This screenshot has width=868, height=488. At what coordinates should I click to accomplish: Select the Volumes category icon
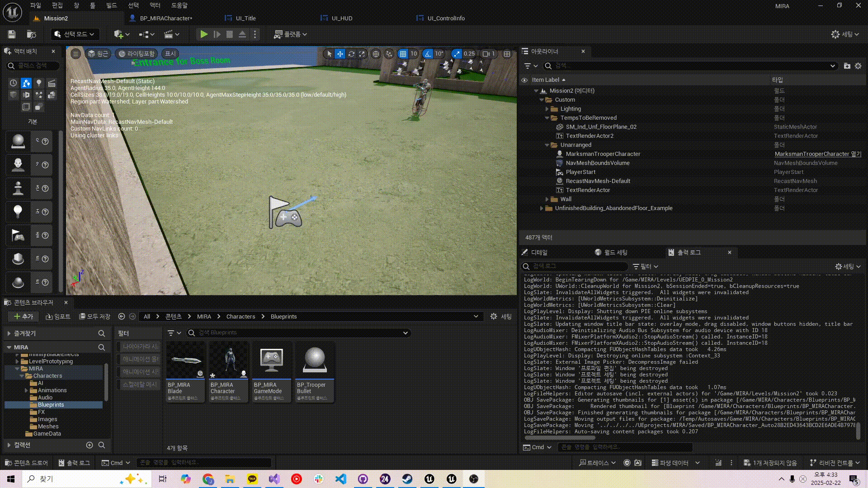pyautogui.click(x=26, y=107)
